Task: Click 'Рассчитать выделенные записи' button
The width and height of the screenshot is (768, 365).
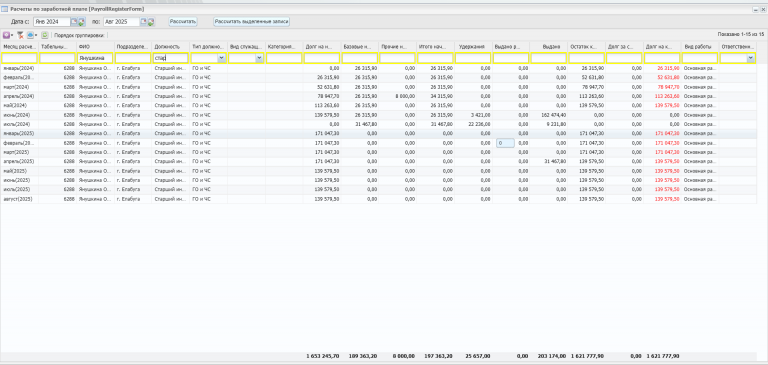Action: click(252, 22)
